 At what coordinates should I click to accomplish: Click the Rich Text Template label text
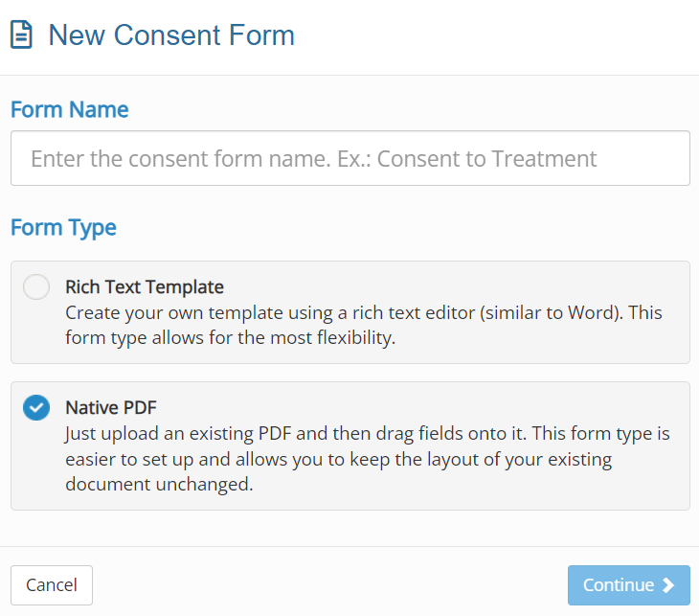coord(145,286)
